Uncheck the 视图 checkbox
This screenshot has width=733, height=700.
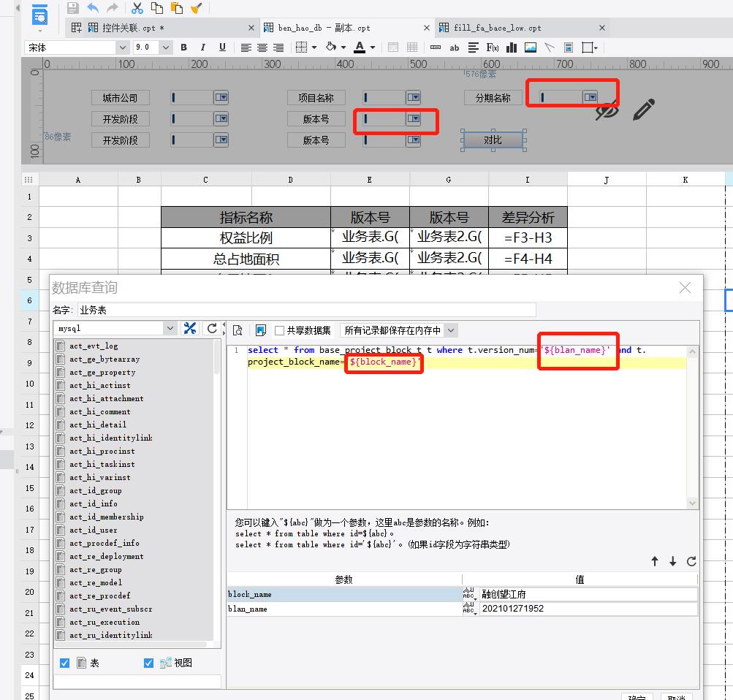pos(148,663)
